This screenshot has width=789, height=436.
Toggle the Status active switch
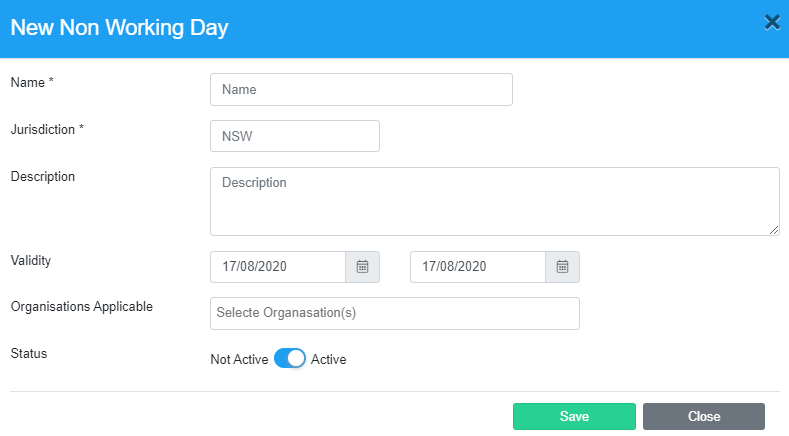pos(290,359)
